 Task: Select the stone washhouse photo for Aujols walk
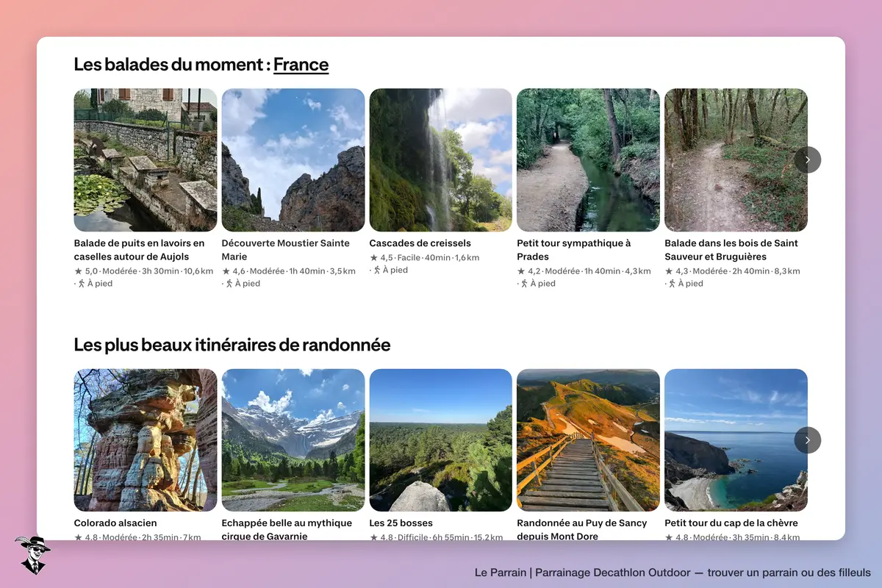coord(146,160)
